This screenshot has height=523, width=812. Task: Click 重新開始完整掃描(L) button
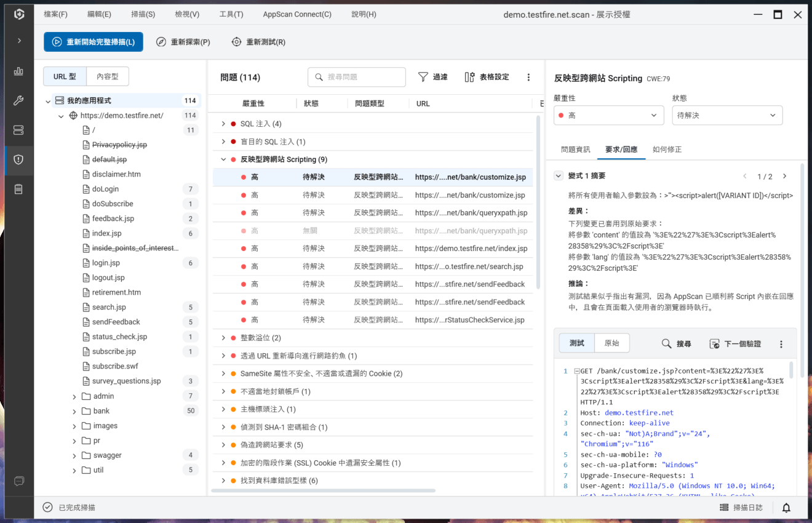[94, 42]
